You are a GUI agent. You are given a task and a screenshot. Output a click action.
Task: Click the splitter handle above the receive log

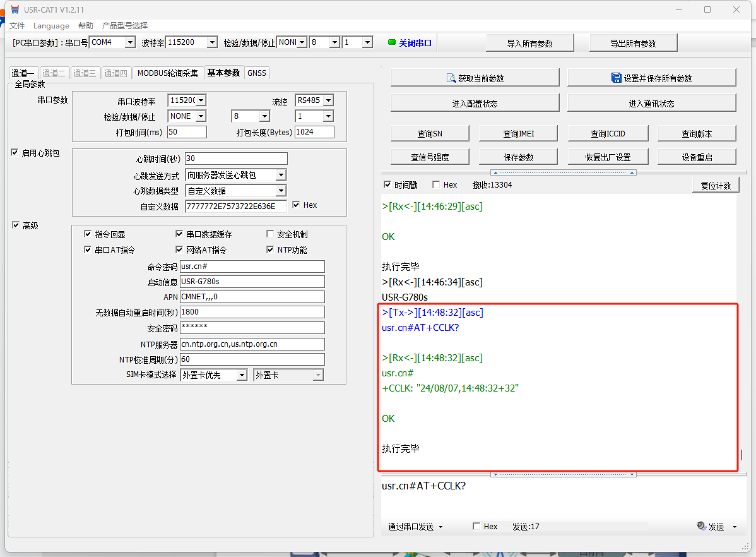pyautogui.click(x=563, y=172)
